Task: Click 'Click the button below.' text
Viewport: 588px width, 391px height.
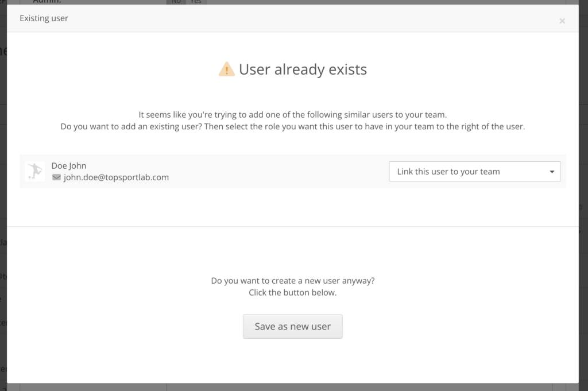Action: [x=292, y=292]
